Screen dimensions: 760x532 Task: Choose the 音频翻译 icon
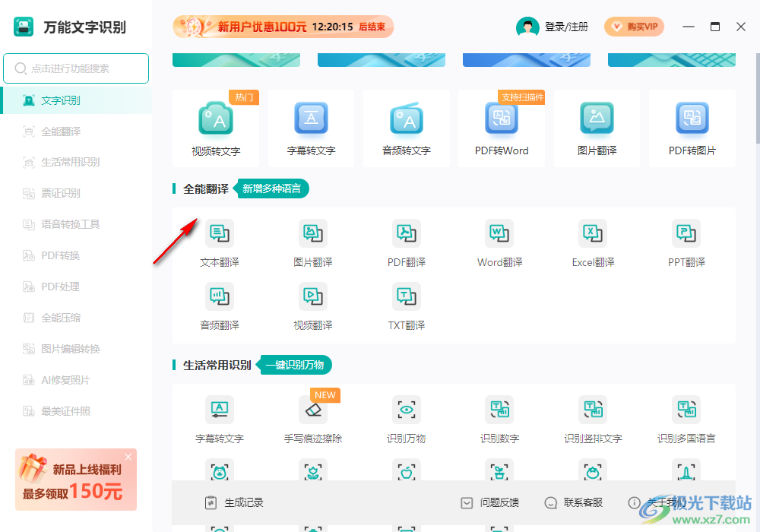click(x=220, y=296)
